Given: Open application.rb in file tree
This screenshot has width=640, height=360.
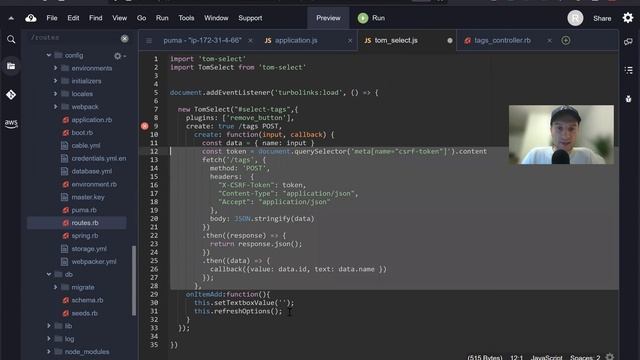Looking at the screenshot, I should 91,120.
